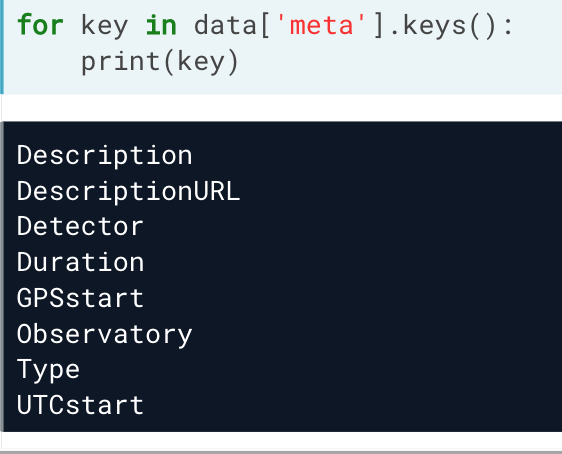Screen dimensions: 562x454
Task: Click the print function name
Action: click(x=120, y=62)
